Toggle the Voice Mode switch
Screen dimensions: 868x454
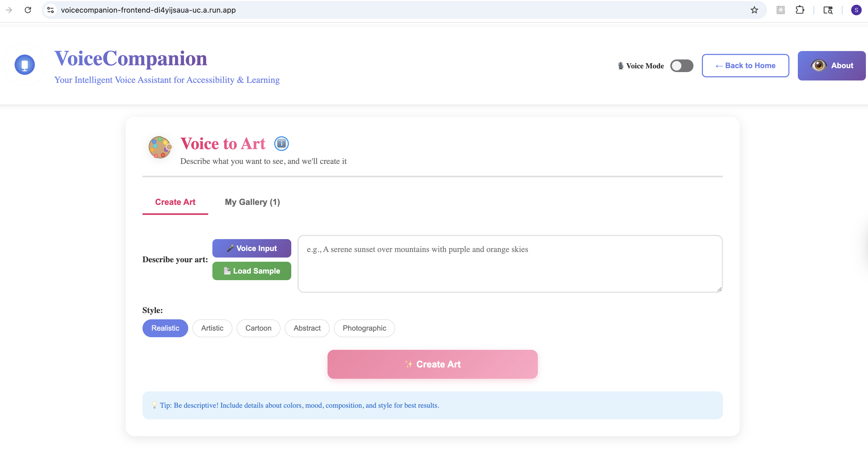tap(681, 66)
